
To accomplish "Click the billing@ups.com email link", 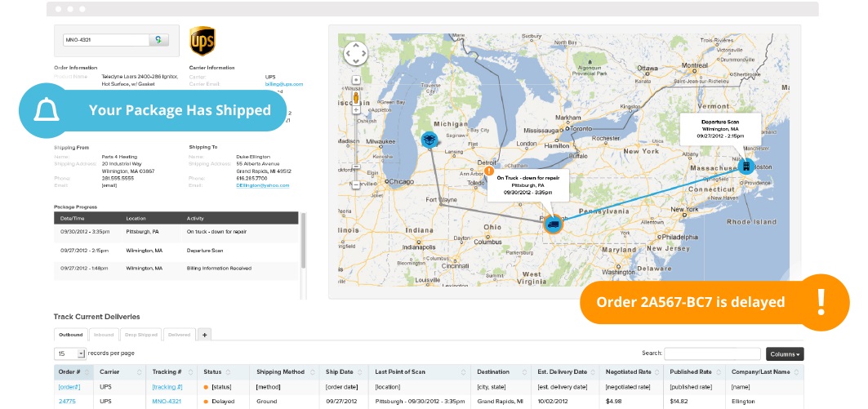I will point(284,84).
